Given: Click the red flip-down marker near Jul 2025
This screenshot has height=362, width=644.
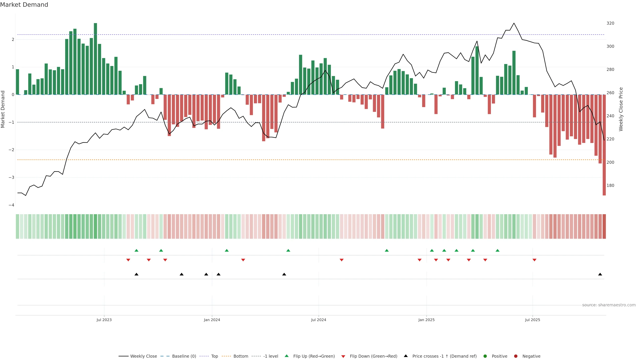Looking at the screenshot, I should [534, 260].
